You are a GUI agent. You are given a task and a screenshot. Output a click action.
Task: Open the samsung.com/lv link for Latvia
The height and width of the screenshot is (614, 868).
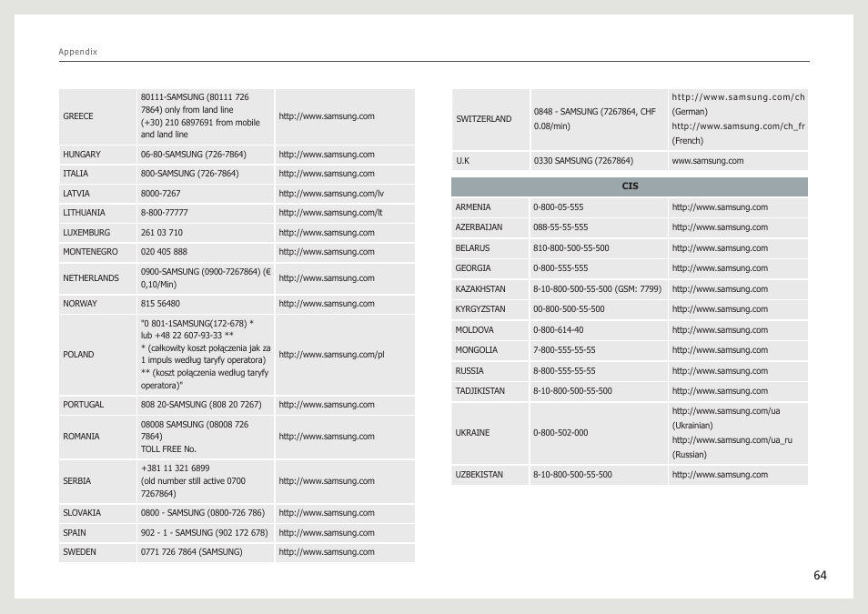pyautogui.click(x=331, y=194)
